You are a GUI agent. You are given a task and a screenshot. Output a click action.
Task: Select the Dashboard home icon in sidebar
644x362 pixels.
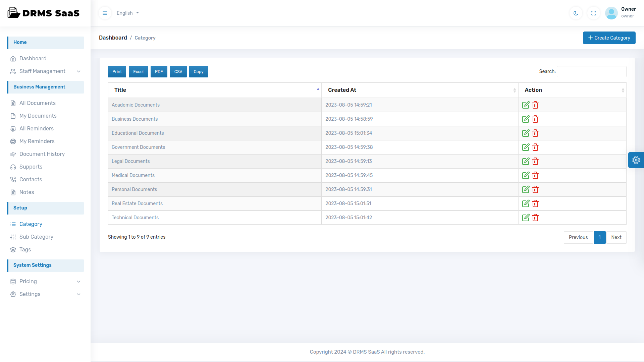(13, 59)
